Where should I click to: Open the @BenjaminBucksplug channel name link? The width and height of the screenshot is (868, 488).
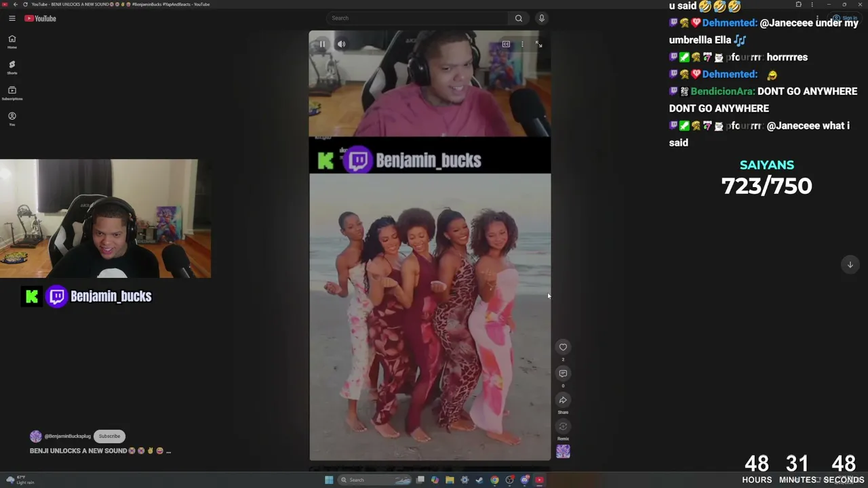67,436
